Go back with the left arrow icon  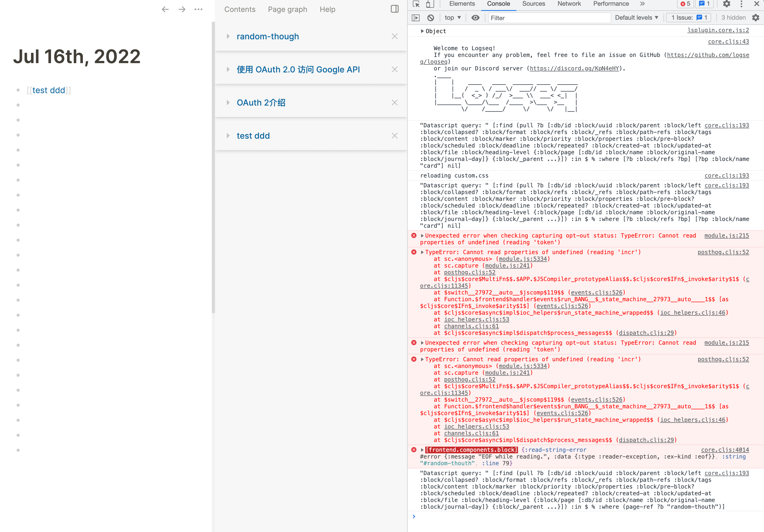pos(165,9)
